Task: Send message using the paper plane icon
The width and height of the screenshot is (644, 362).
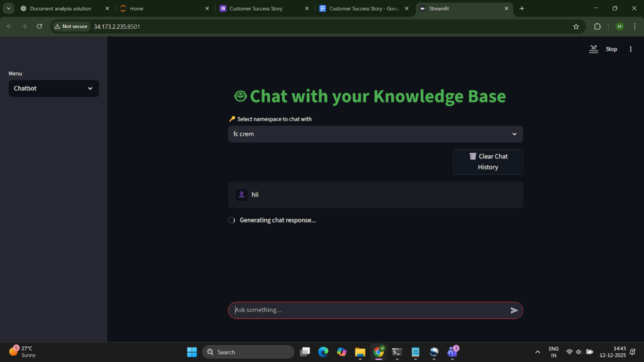Action: click(x=514, y=310)
